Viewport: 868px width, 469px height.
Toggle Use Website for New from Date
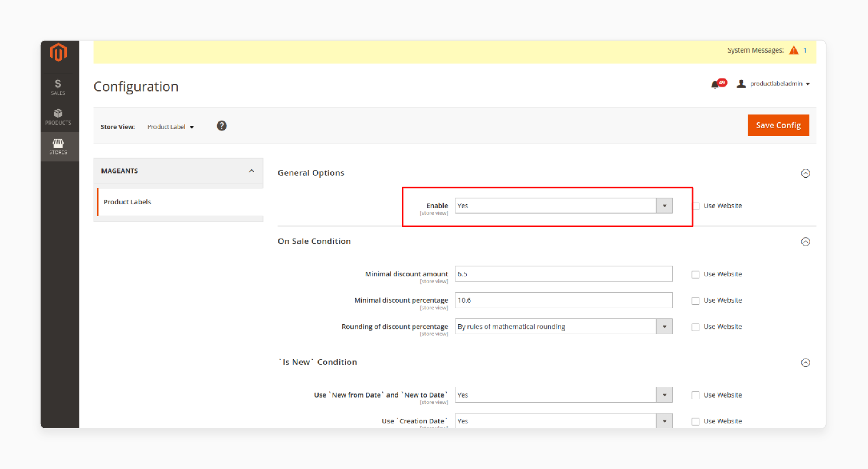(695, 395)
